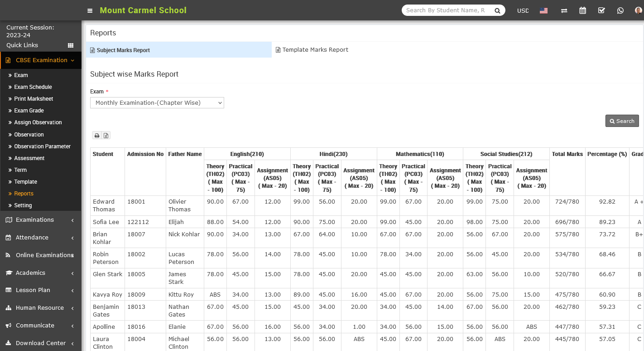Viewport: 644px width, 351px height.
Task: Open the Exam selection dropdown
Action: 157,103
